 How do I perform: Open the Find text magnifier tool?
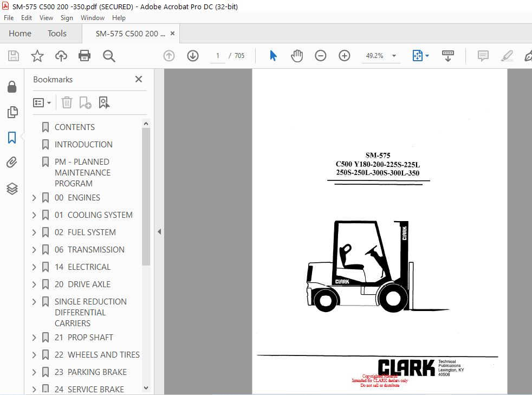click(109, 56)
